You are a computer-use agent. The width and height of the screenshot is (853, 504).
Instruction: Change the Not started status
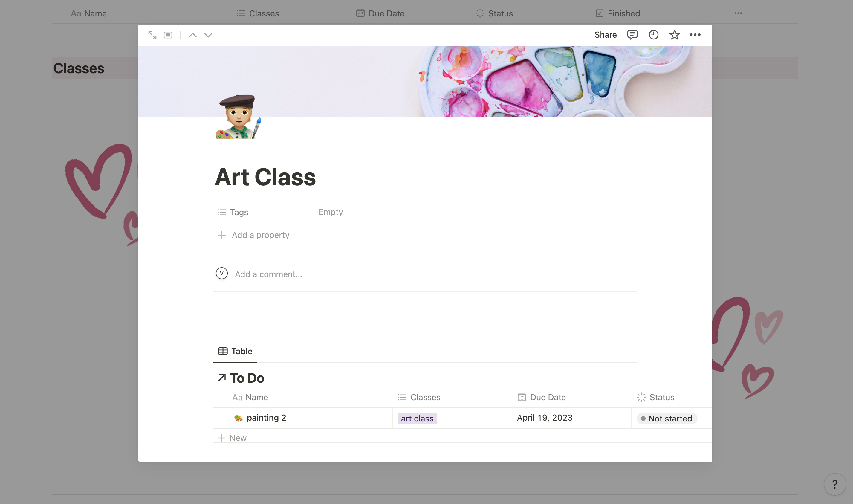(x=666, y=419)
